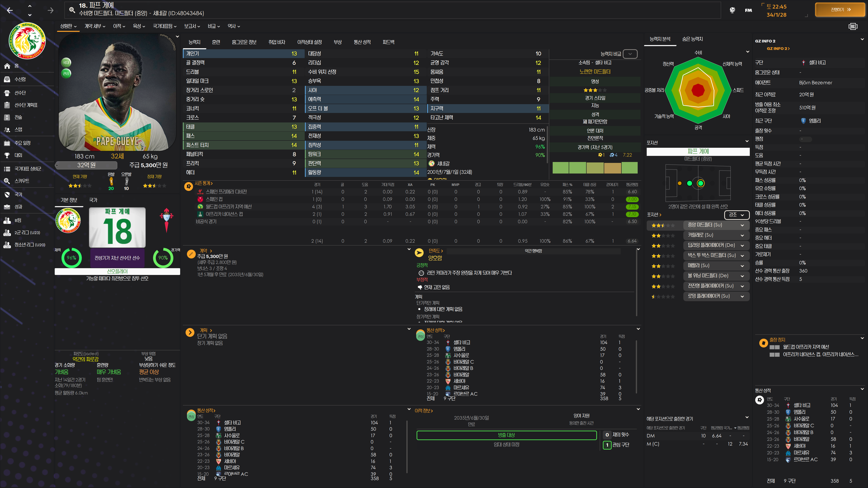
Task: Click the number 18 shirt thumbnail
Action: point(117,227)
